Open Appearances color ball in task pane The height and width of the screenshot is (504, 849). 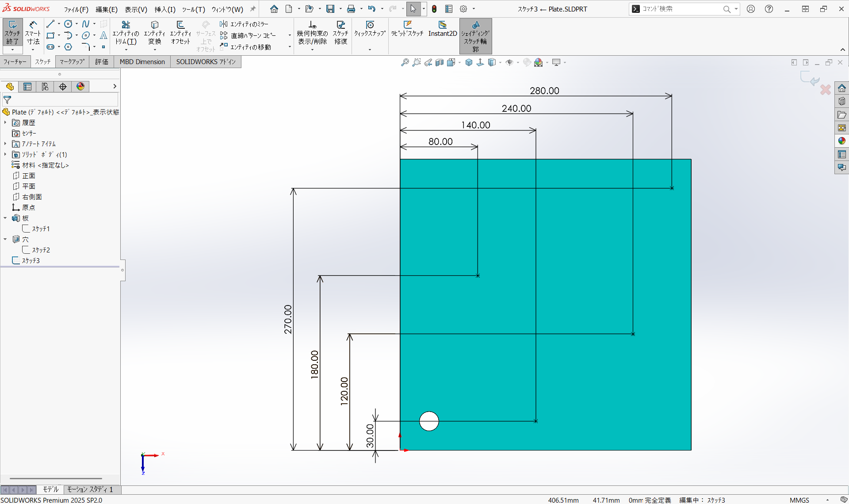841,141
